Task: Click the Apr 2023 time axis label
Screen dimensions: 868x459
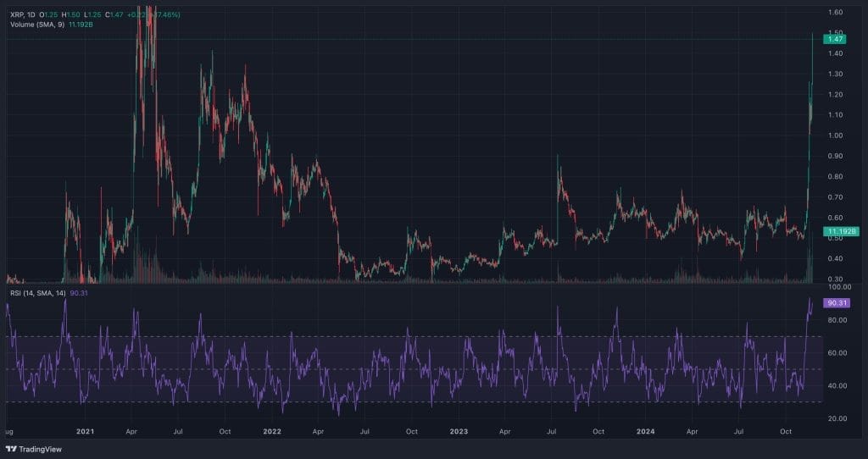Action: (504, 431)
